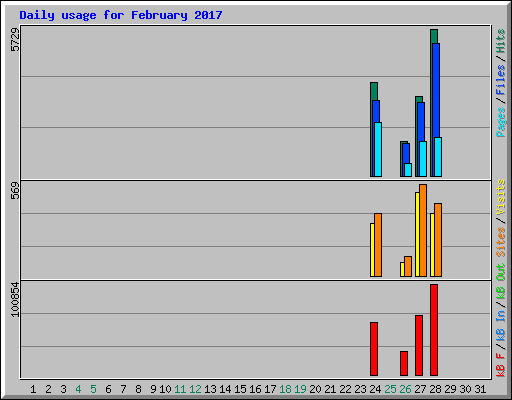Viewport: 512px width, 400px height.
Task: Click the red kB F legend label
Action: [501, 365]
